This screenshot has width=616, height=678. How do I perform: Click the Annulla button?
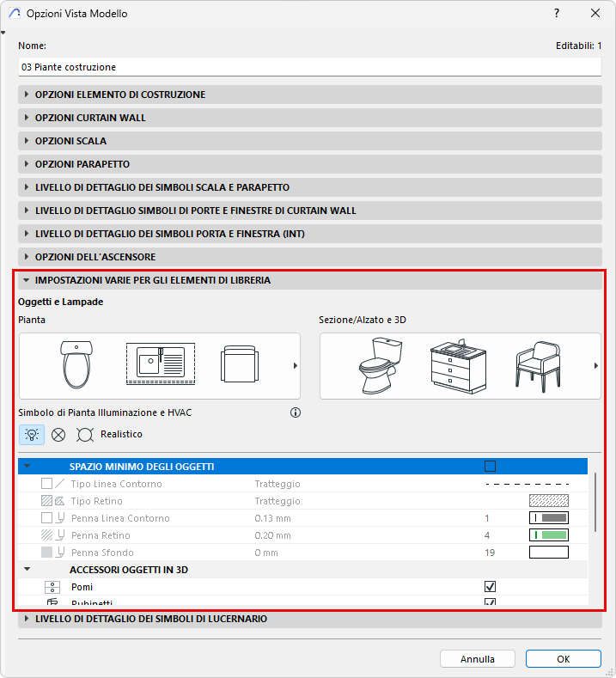tap(477, 659)
